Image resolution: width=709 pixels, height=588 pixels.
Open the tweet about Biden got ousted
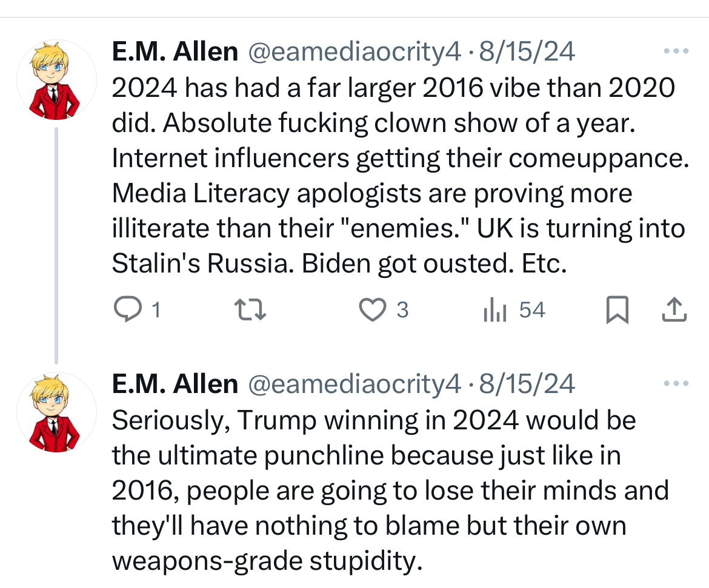pos(400,176)
